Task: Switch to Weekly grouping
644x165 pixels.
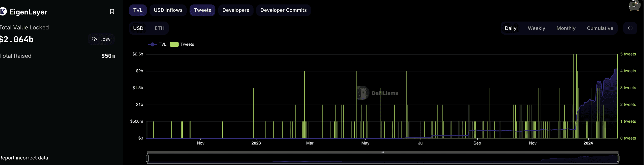Action: point(536,28)
